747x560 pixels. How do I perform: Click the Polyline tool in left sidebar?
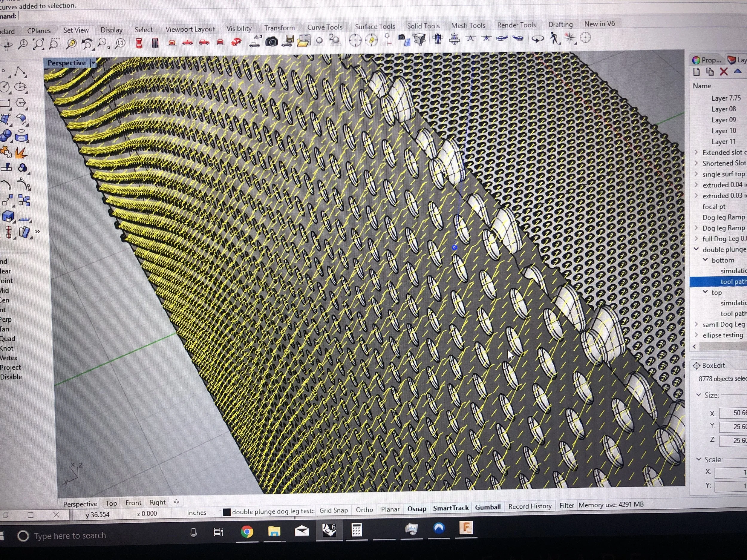[19, 72]
